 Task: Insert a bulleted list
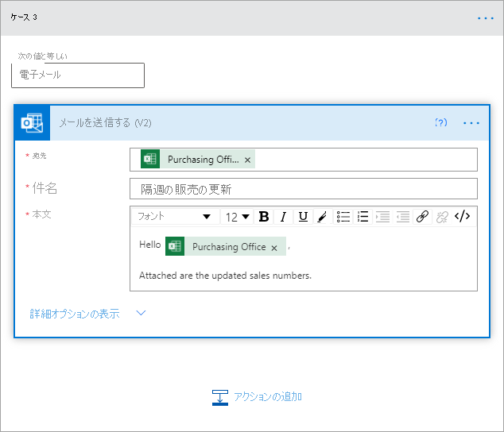tap(343, 217)
